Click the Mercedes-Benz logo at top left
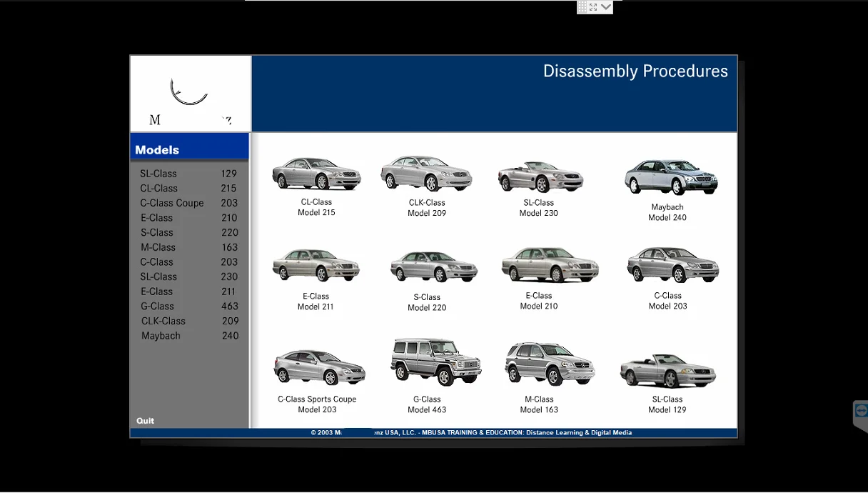The width and height of the screenshot is (868, 493). coord(190,94)
